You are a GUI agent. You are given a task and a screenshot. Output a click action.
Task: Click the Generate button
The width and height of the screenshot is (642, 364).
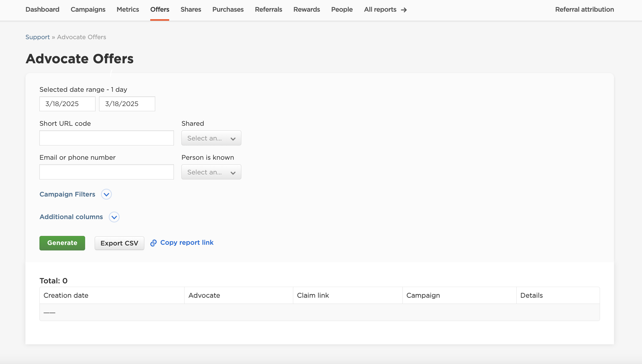(x=62, y=243)
